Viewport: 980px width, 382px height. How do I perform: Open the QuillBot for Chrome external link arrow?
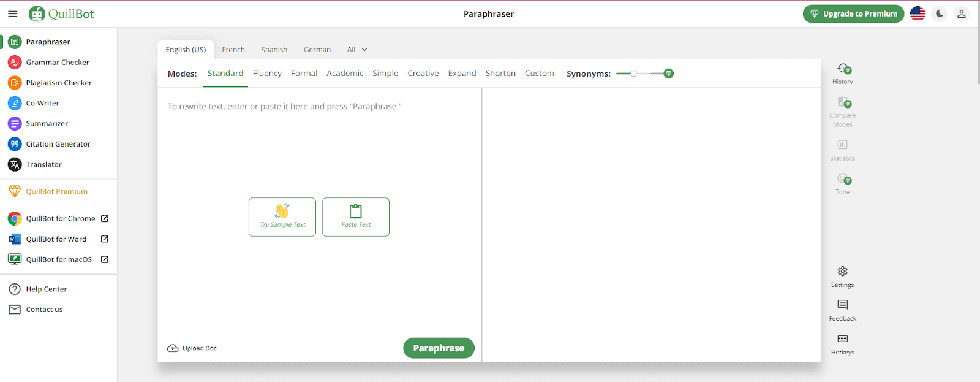(x=105, y=218)
